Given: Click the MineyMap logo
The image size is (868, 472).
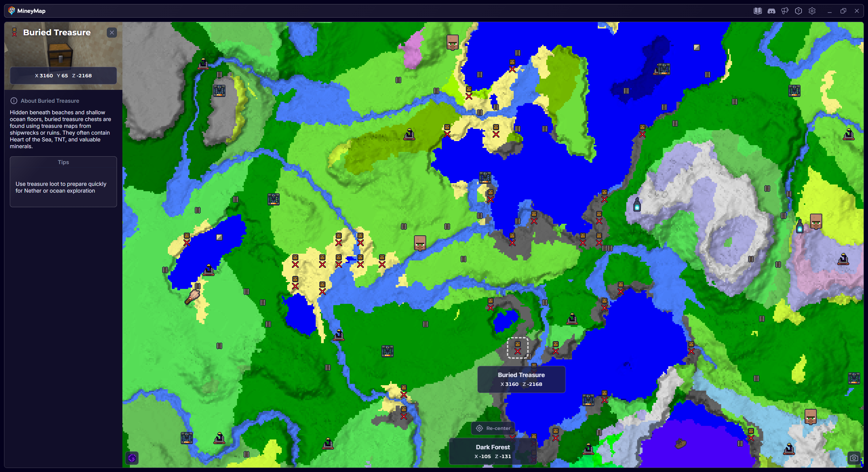Looking at the screenshot, I should (27, 11).
